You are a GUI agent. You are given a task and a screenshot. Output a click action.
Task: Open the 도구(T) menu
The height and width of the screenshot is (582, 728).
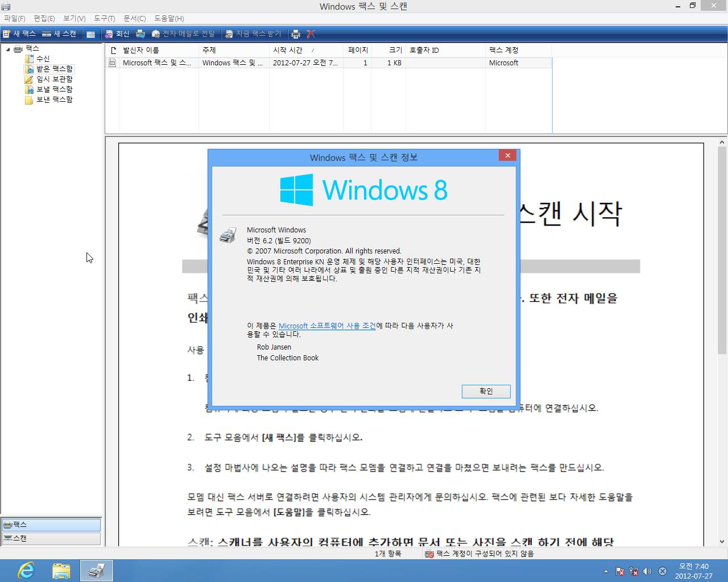tap(105, 19)
